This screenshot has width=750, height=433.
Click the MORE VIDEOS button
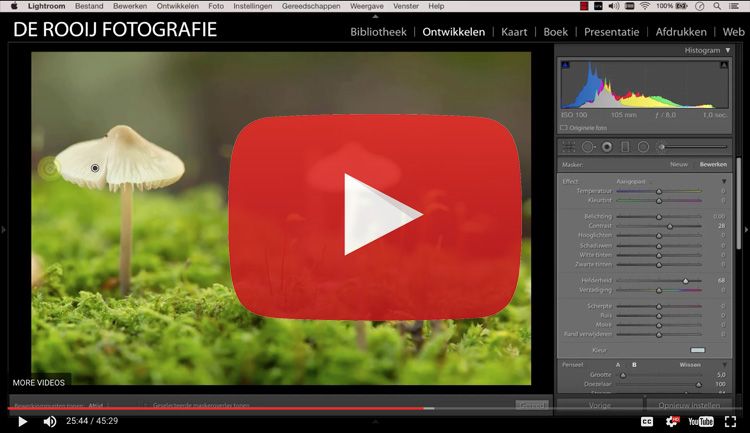click(39, 383)
